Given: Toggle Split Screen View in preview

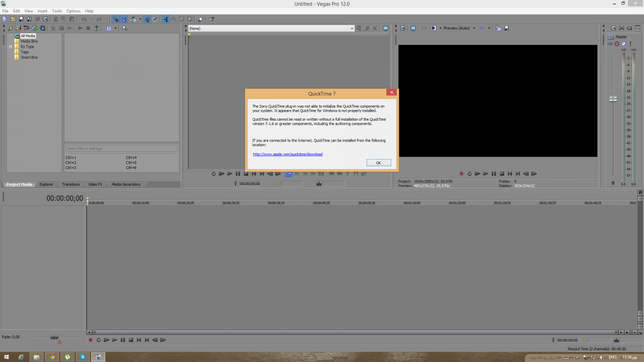Looking at the screenshot, I should pos(433,28).
